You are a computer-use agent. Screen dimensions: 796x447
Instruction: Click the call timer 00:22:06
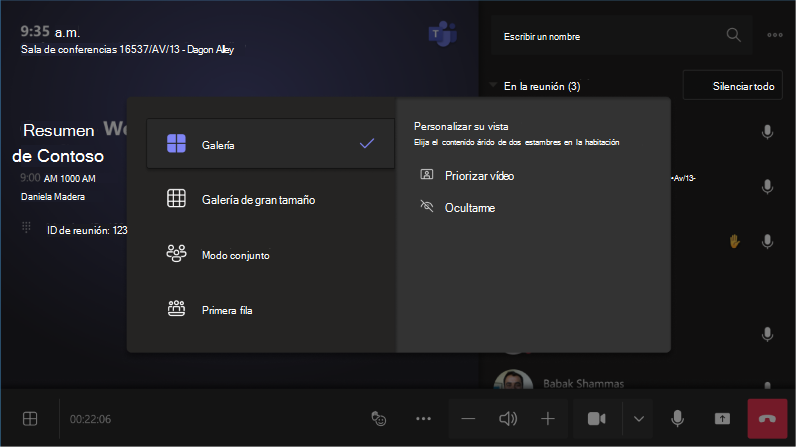tap(90, 419)
